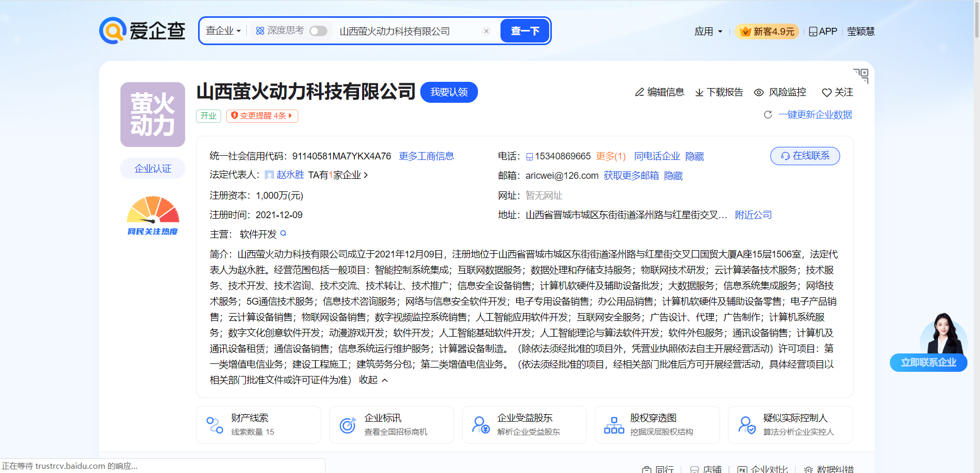
Task: Toggle the 深度思考 switch
Action: [x=318, y=31]
